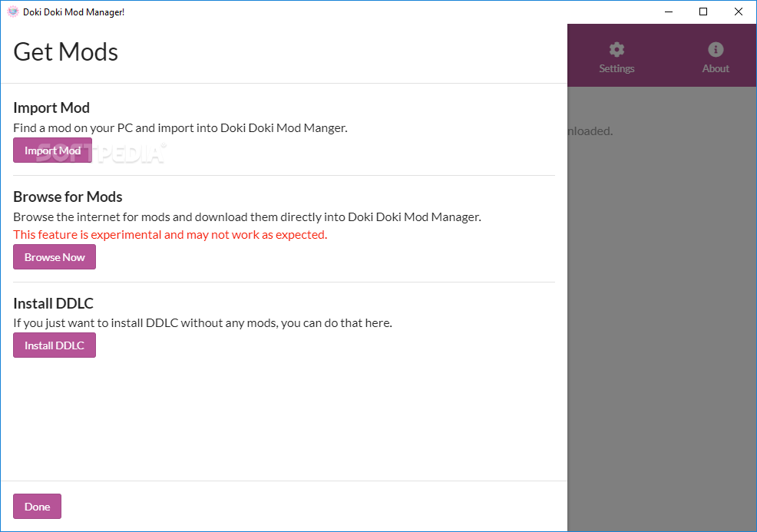Click the red experimental feature warning text
Viewport: 757px width, 532px height.
coord(170,235)
